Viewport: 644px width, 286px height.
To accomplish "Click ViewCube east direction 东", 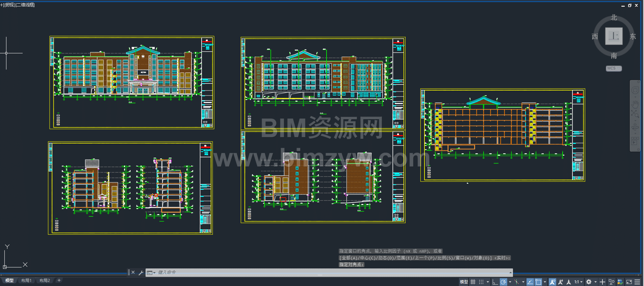I will 633,36.
